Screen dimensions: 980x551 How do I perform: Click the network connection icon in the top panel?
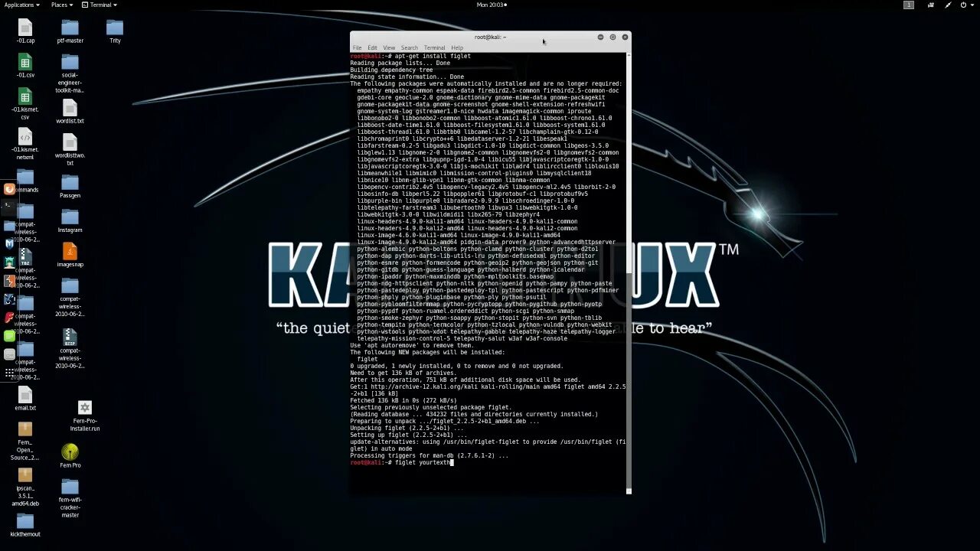[x=949, y=5]
